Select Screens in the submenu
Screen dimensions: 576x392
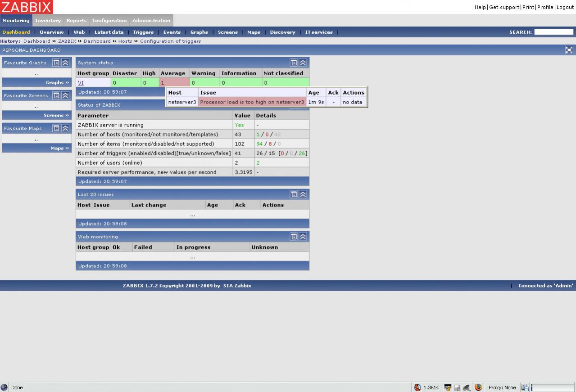tap(228, 32)
